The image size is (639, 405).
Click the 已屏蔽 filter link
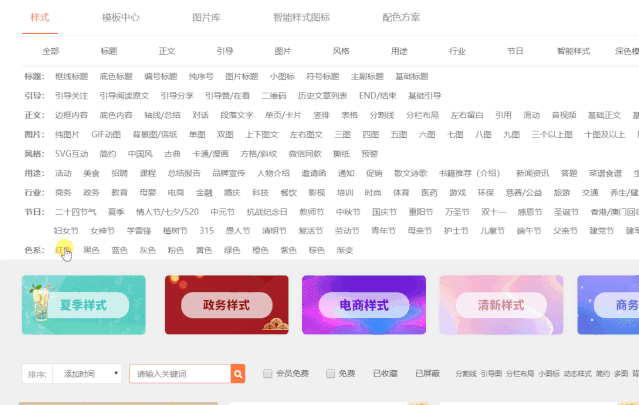pyautogui.click(x=427, y=374)
